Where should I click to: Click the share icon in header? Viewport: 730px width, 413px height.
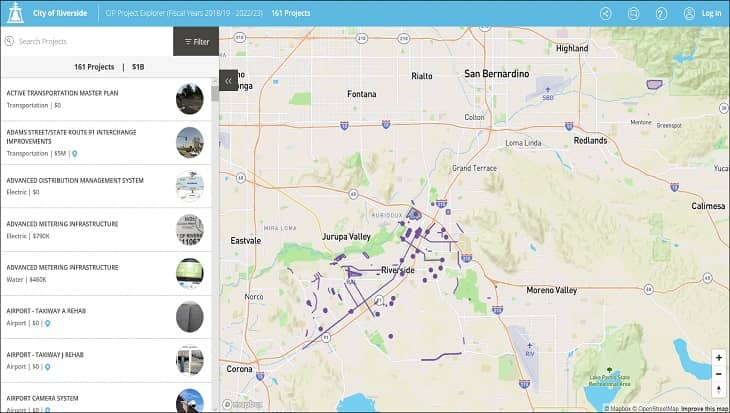(606, 13)
